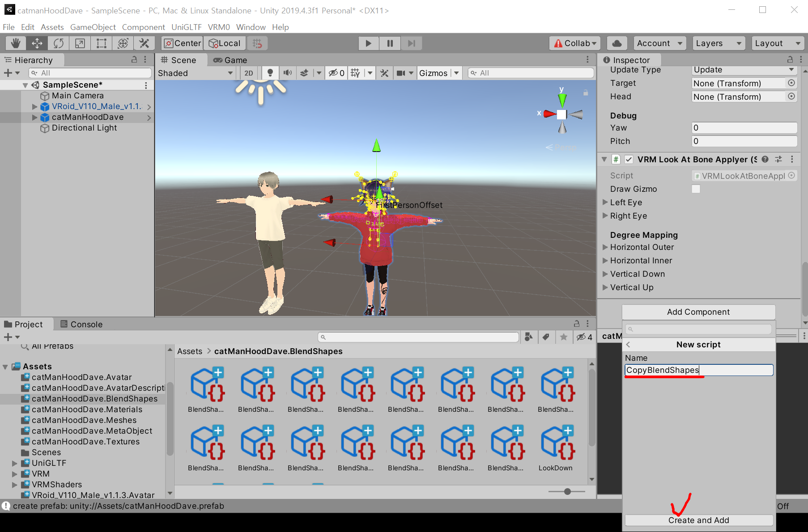Toggle hidden objects visibility in Scene

click(336, 73)
